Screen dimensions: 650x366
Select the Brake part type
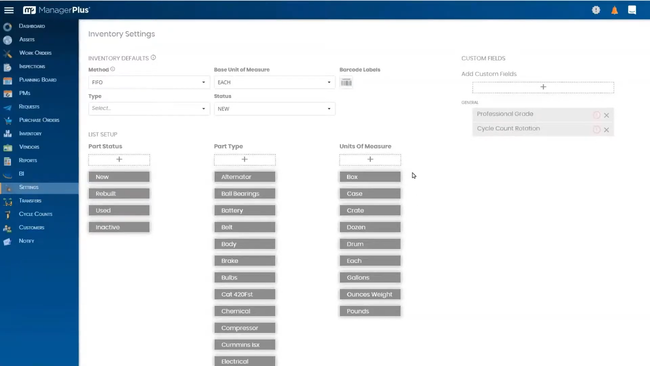pos(245,261)
